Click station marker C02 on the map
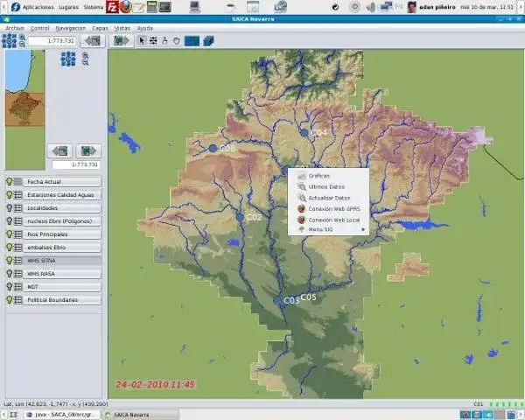525x420 pixels. (240, 217)
